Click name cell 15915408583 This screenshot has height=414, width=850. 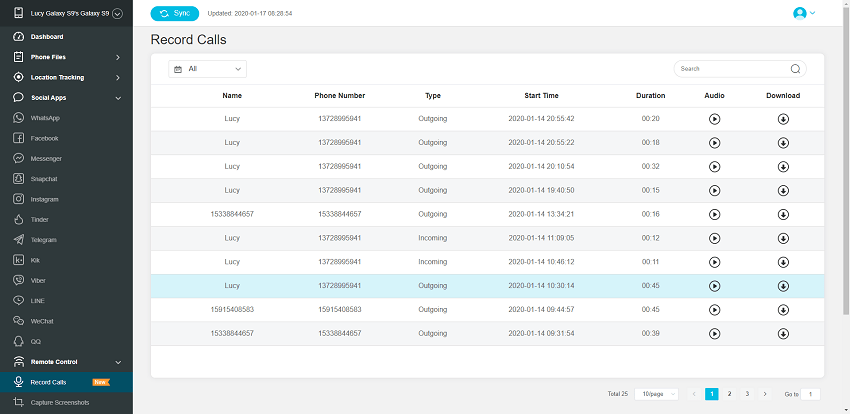[232, 310]
